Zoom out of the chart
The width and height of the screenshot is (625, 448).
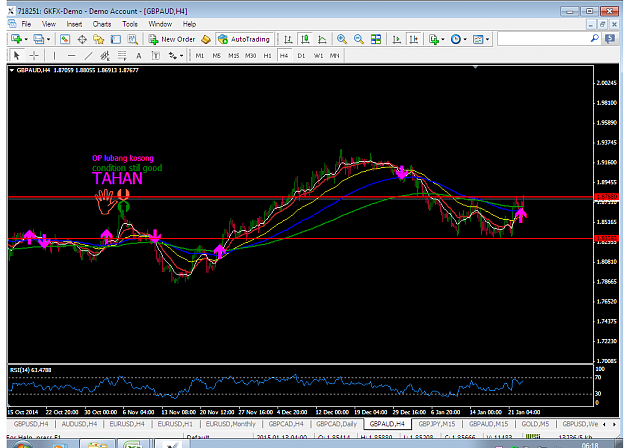[359, 39]
